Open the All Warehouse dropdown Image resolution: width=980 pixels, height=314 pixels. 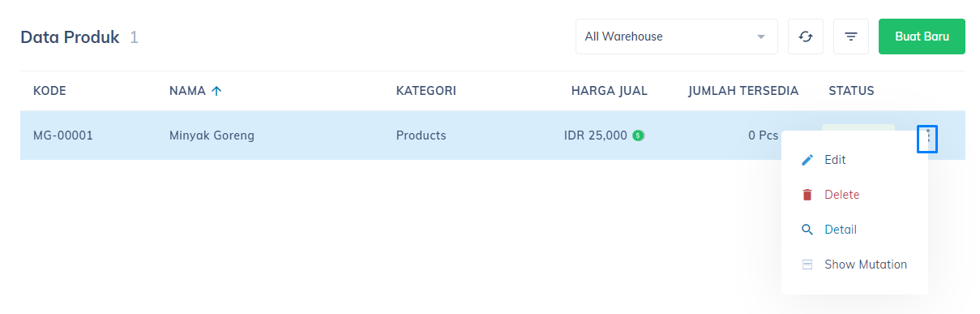[676, 37]
